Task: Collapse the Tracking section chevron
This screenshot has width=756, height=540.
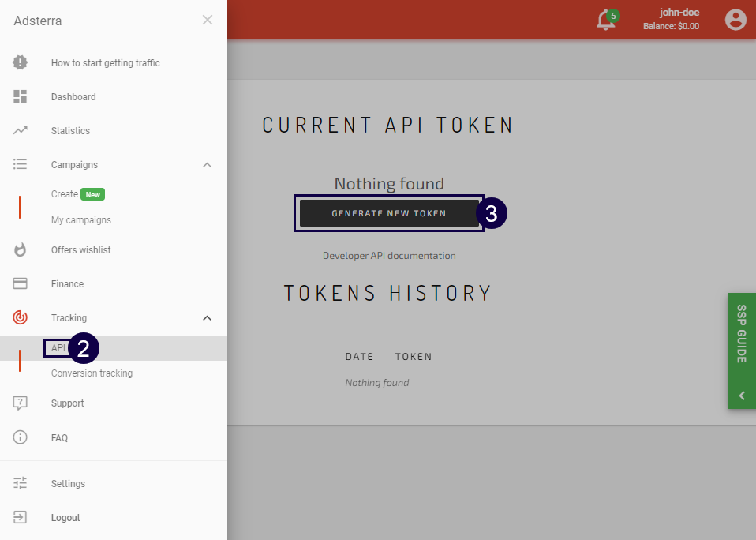Action: [207, 317]
